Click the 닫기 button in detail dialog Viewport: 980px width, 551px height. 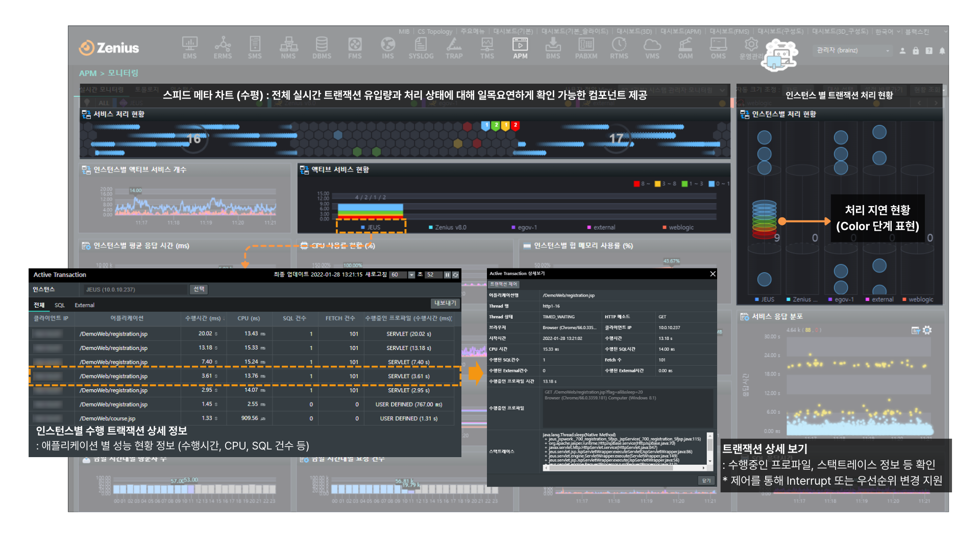706,481
